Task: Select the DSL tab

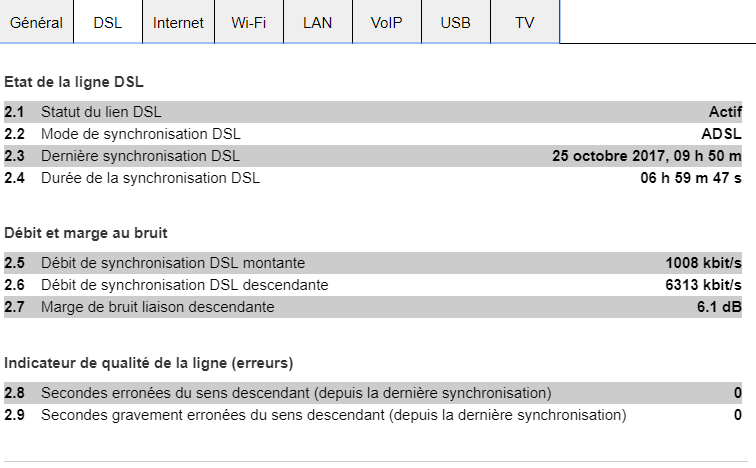Action: (x=107, y=22)
